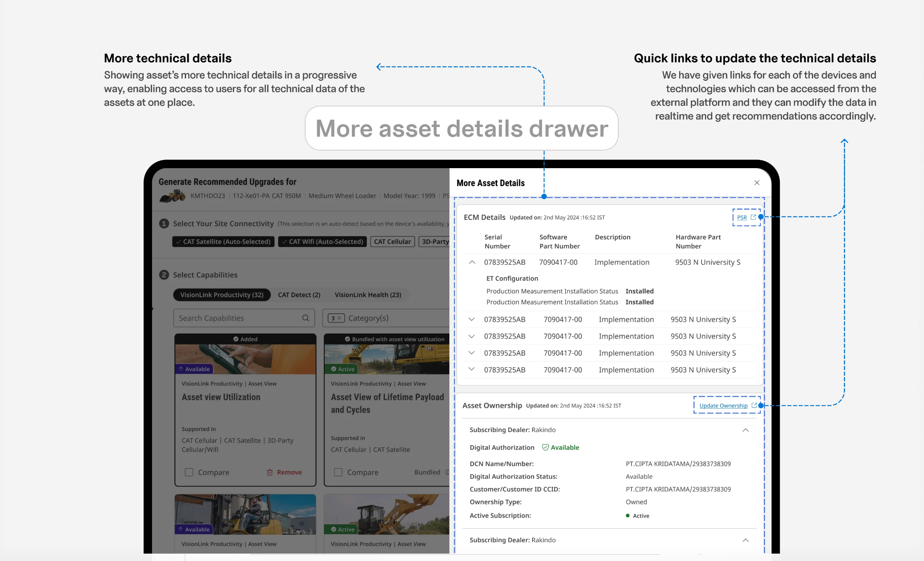
Task: Click the forklift card thumbnail
Action: pos(245,514)
